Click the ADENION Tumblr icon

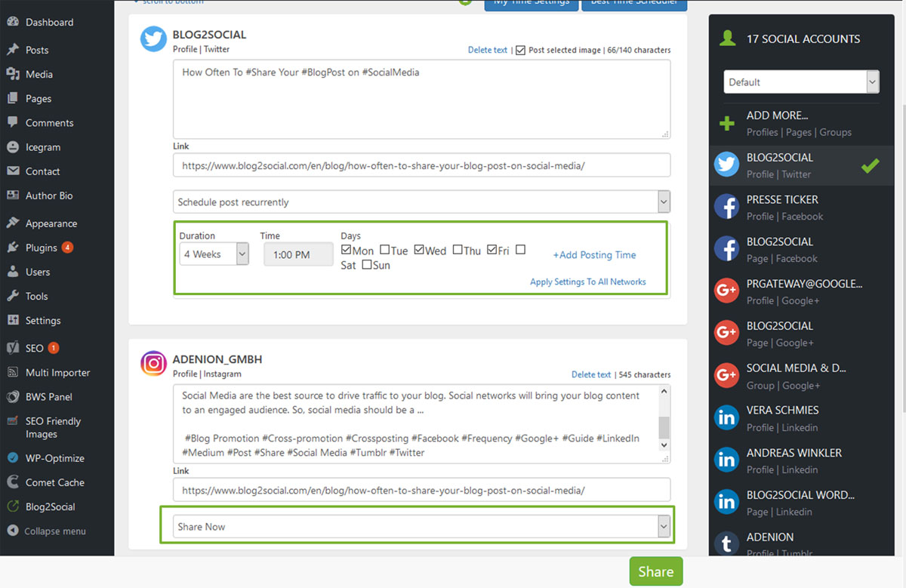[x=726, y=544]
